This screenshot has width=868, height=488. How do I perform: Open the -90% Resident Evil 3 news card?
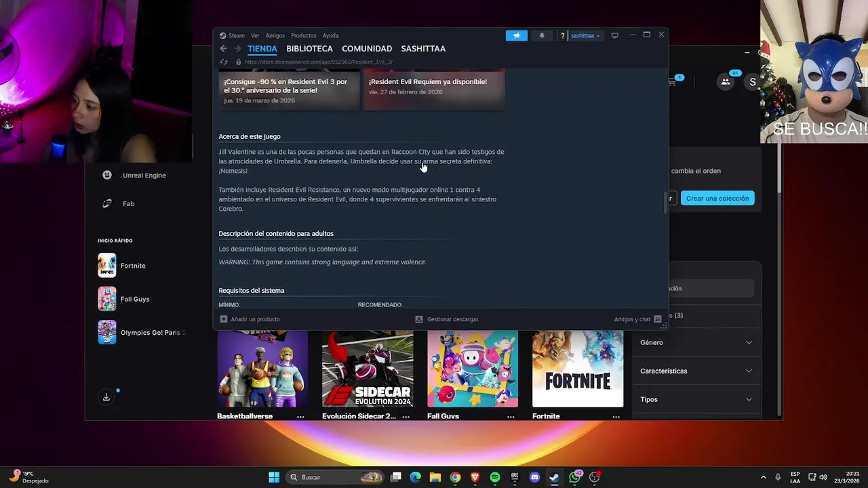pyautogui.click(x=290, y=89)
